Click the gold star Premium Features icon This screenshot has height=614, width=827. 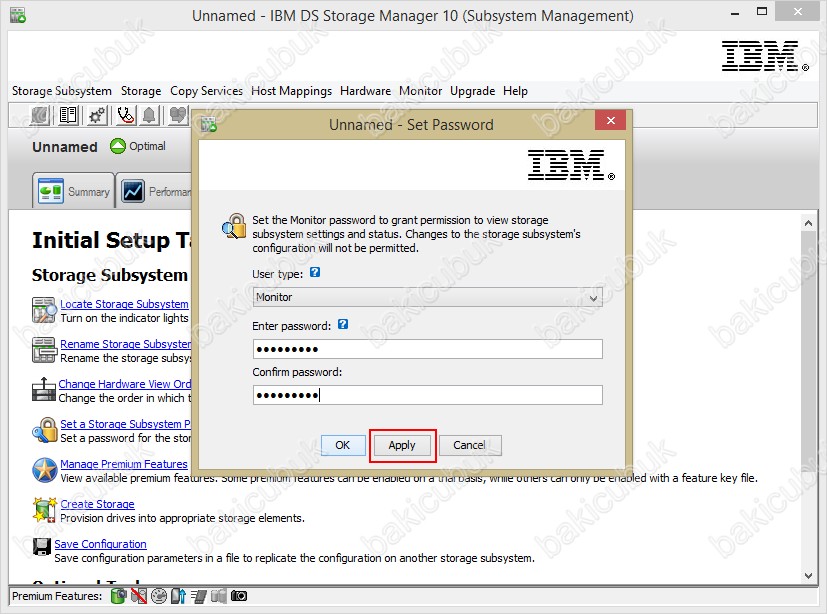(44, 470)
